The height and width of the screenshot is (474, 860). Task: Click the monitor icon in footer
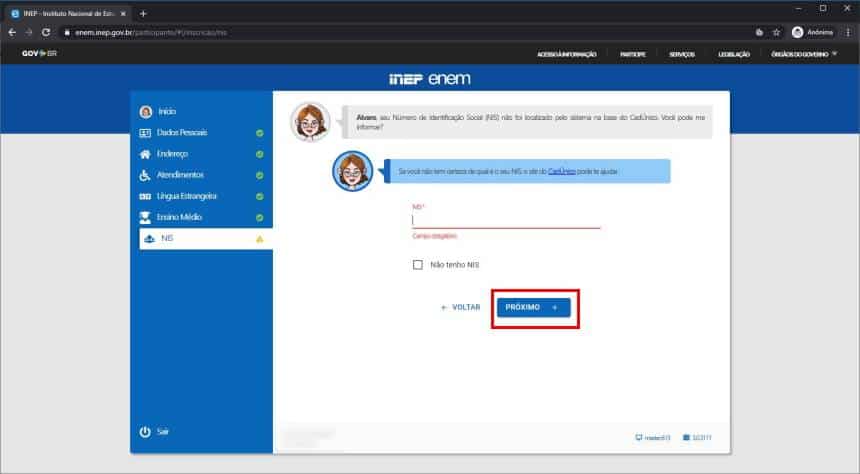(x=638, y=438)
